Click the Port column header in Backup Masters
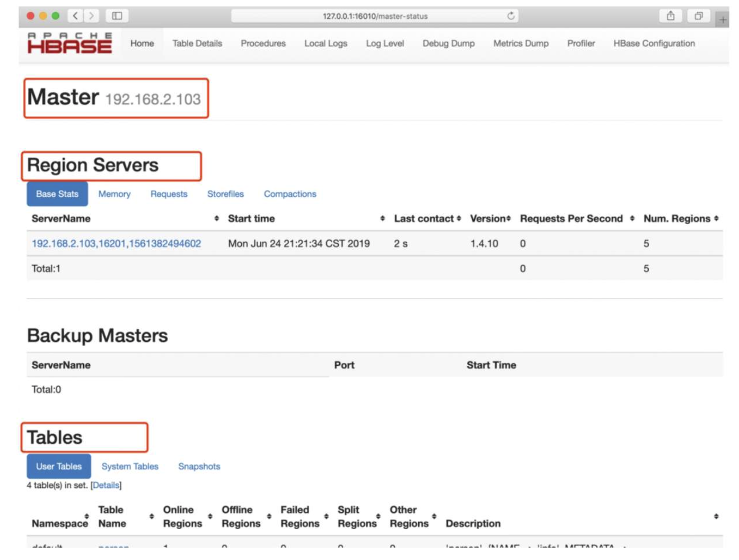Image resolution: width=739 pixels, height=560 pixels. [x=344, y=365]
